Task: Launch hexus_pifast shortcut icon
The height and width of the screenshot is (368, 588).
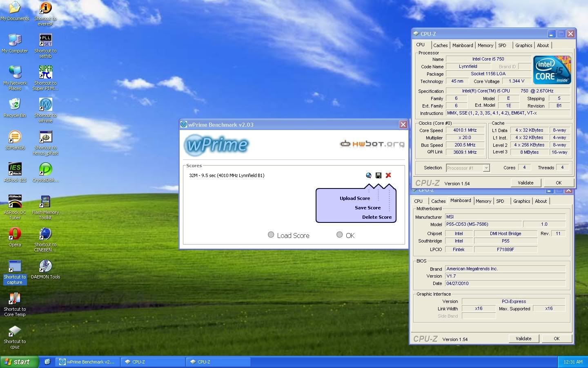Action: click(45, 142)
